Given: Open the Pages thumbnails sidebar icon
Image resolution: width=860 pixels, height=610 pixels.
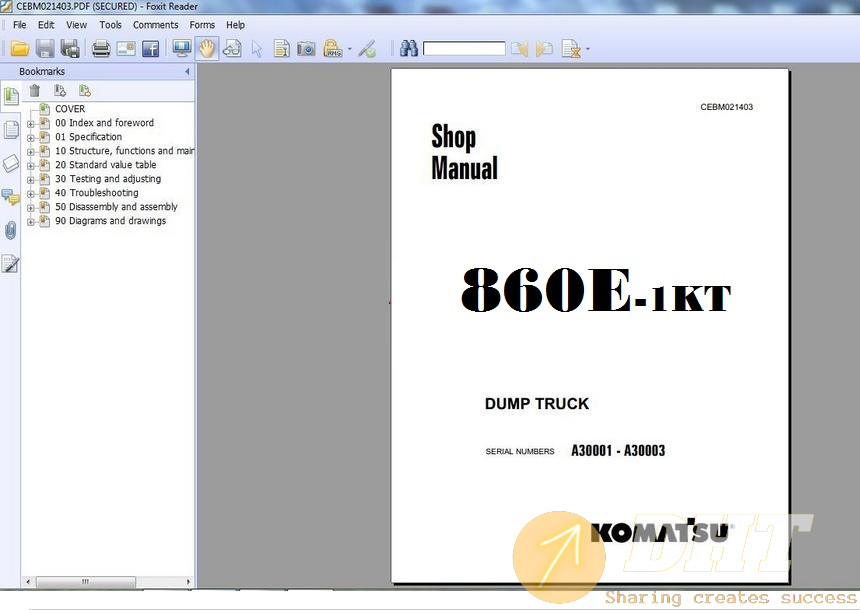Looking at the screenshot, I should pyautogui.click(x=10, y=130).
